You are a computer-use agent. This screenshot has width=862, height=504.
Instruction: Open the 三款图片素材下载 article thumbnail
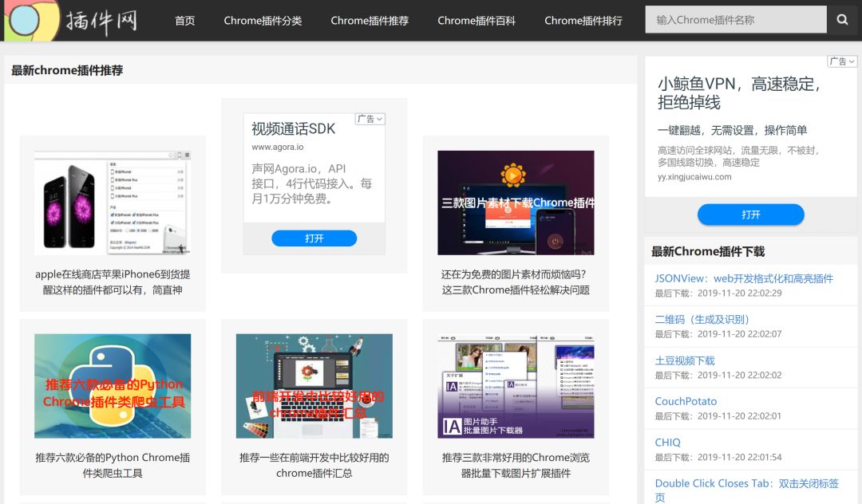coord(516,203)
